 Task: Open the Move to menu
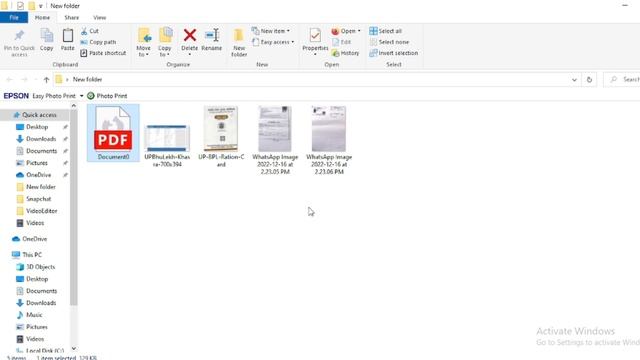[x=144, y=42]
